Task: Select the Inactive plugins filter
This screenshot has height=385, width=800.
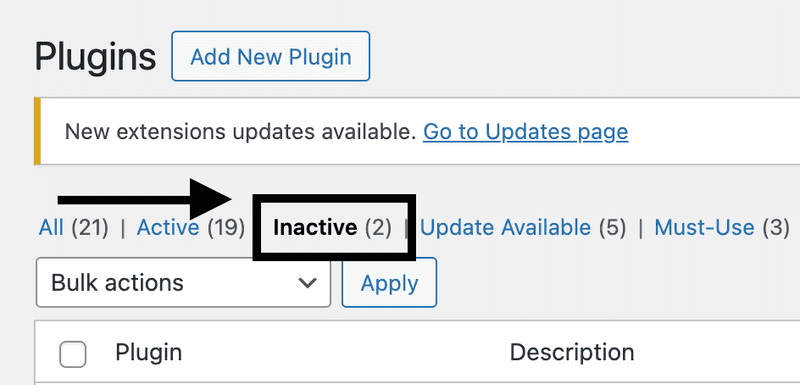Action: tap(315, 227)
